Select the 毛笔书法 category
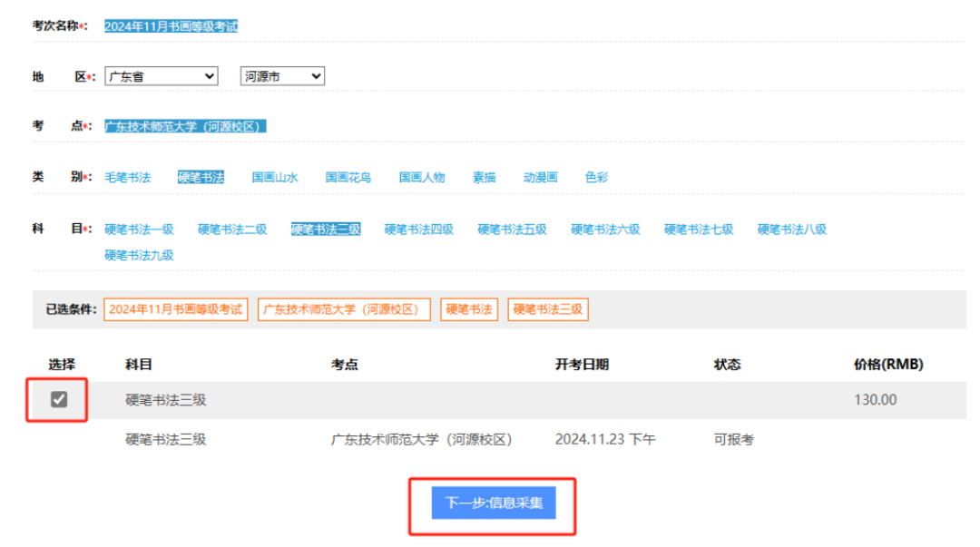The image size is (980, 547). coord(127,178)
